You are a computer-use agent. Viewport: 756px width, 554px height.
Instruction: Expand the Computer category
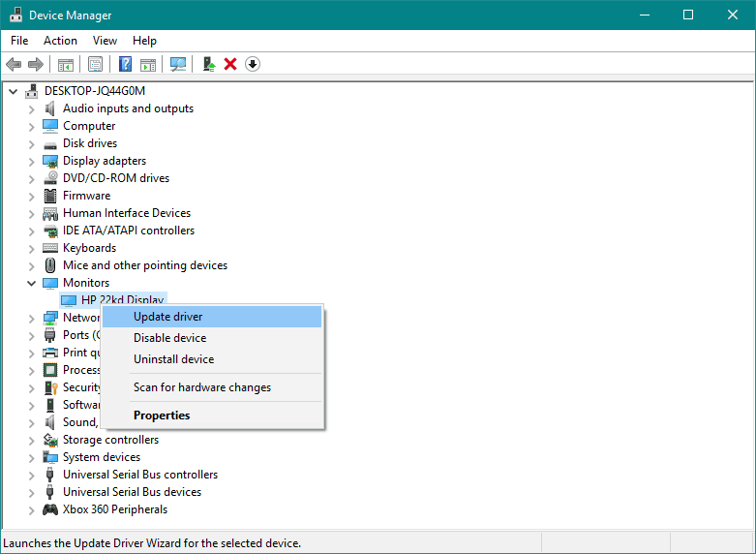31,127
